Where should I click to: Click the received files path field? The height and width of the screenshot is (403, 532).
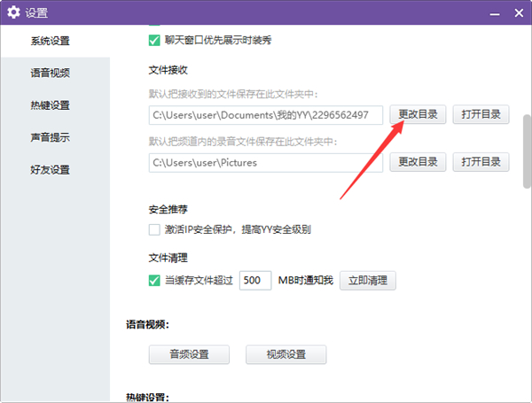[x=266, y=115]
